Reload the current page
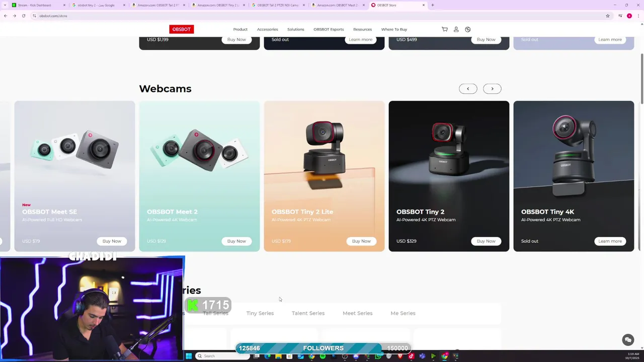This screenshot has height=362, width=644. click(x=23, y=16)
